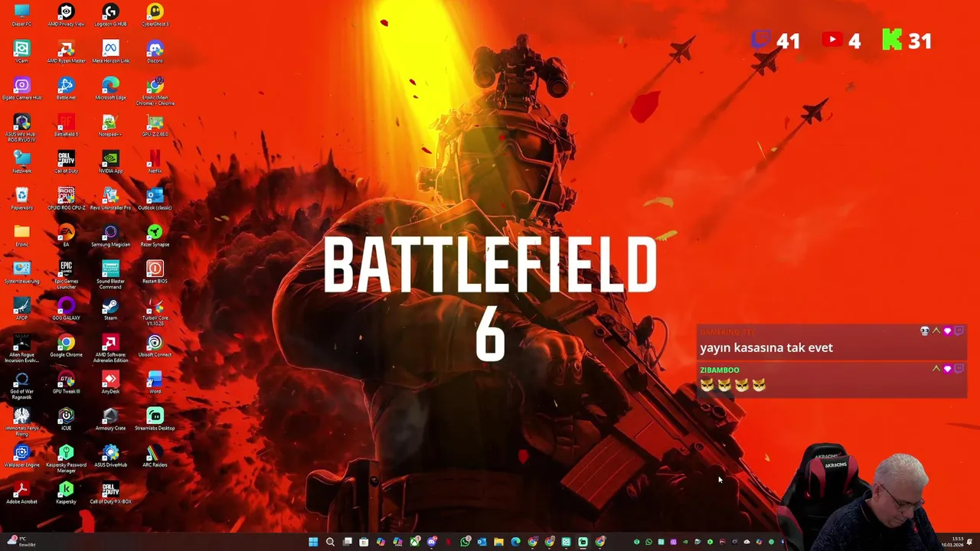The image size is (980, 551).
Task: Open the Erdinc (Main Chrome) shortcut
Action: click(155, 90)
